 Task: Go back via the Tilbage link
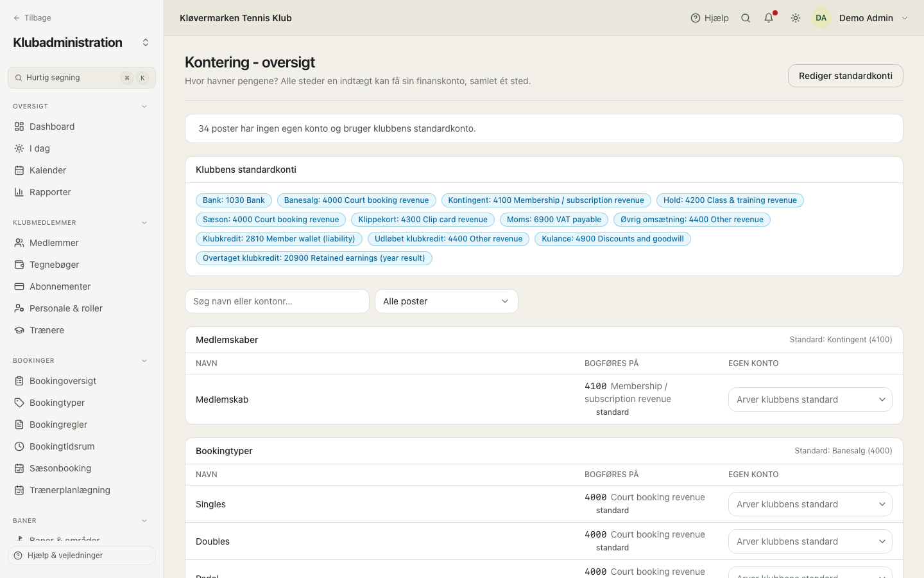click(x=32, y=18)
